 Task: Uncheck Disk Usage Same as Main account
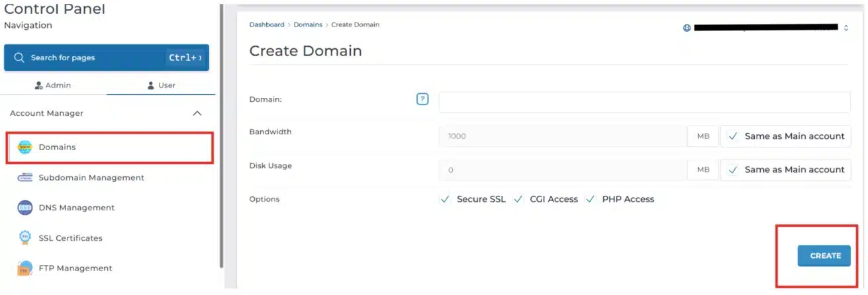pyautogui.click(x=732, y=170)
